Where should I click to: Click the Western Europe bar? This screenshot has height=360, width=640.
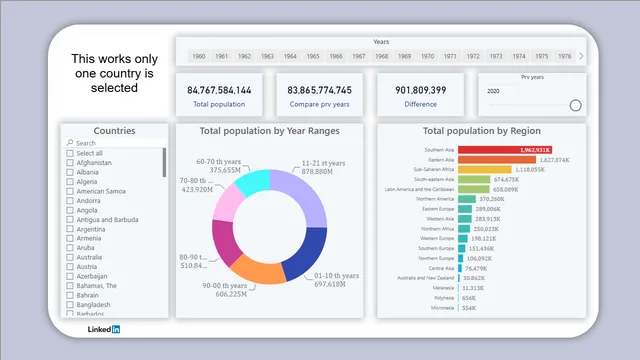pos(463,238)
